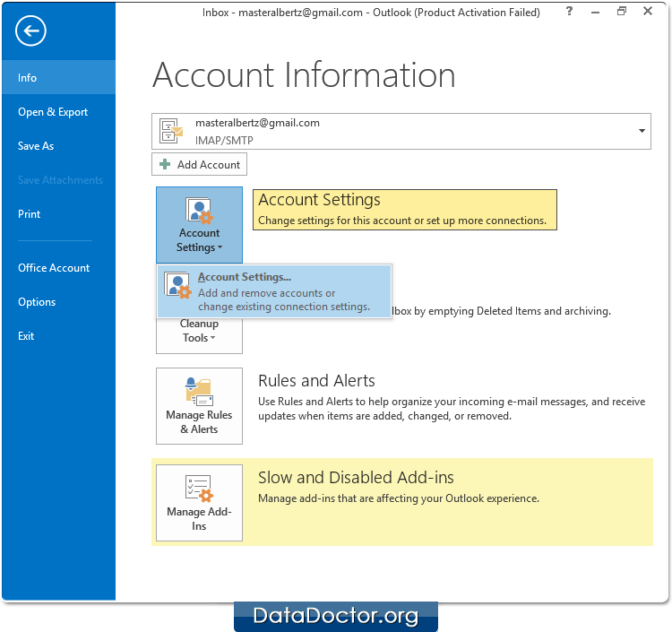Click the Slow and Disabled Add-ins heading
The width and height of the screenshot is (672, 632).
(x=356, y=478)
